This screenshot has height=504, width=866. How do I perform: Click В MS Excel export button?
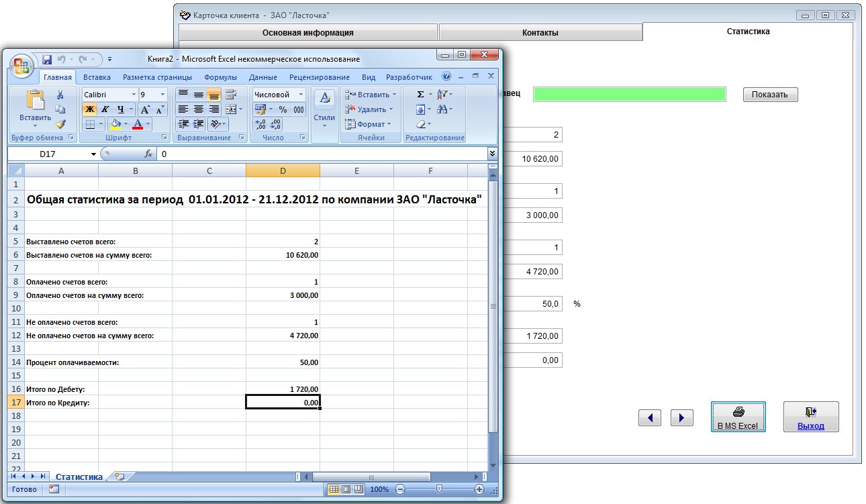[x=738, y=417]
